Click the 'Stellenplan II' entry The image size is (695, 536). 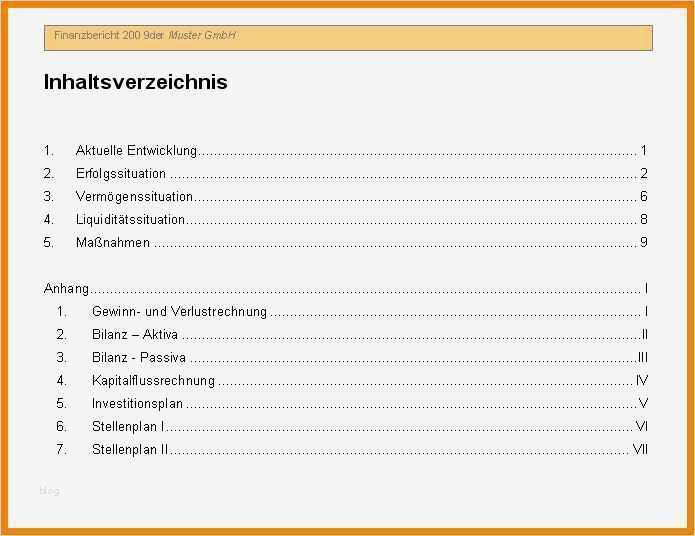coord(130,450)
